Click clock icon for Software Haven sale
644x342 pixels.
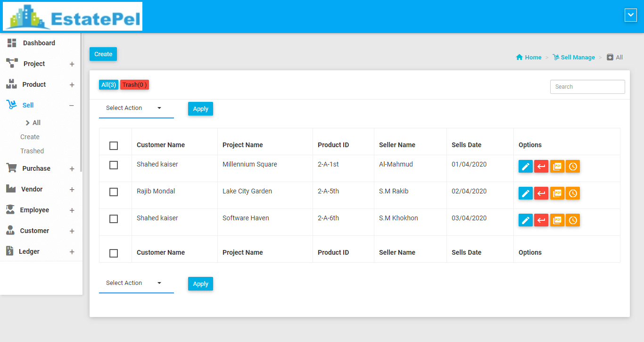point(573,220)
